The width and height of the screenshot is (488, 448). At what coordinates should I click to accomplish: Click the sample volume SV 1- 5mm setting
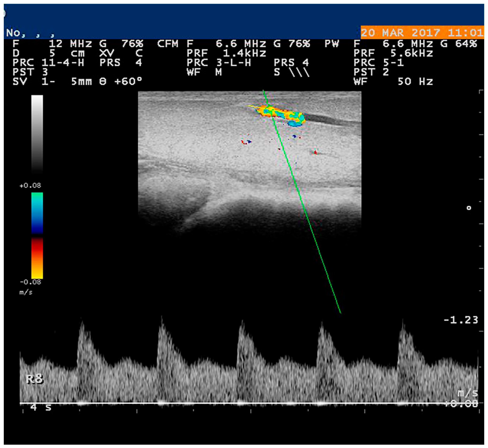(52, 82)
